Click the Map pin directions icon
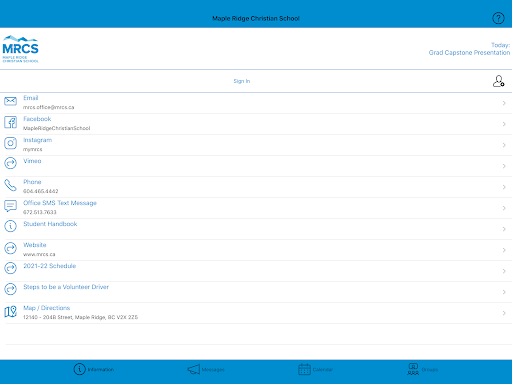Viewport: 512px width, 384px height. pos(10,312)
